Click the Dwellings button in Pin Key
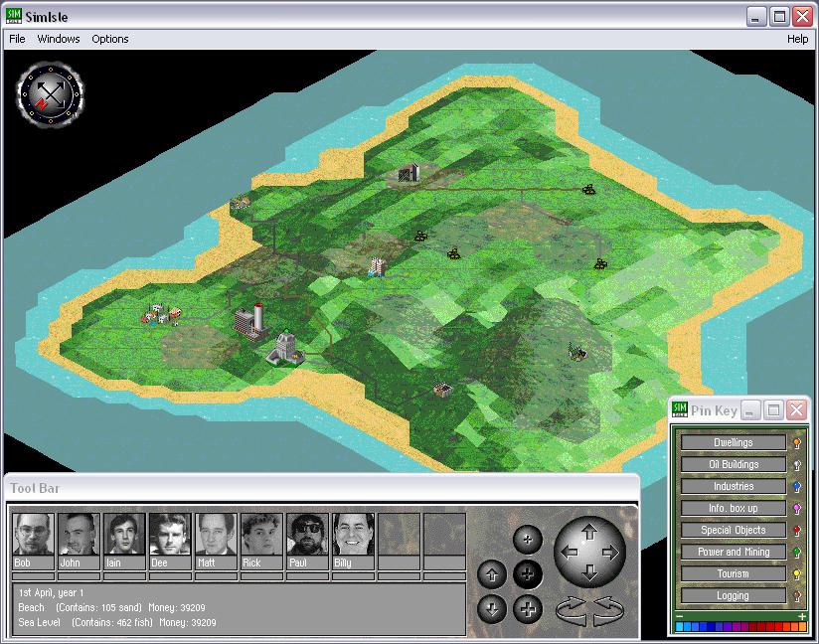Image resolution: width=819 pixels, height=644 pixels. [734, 443]
